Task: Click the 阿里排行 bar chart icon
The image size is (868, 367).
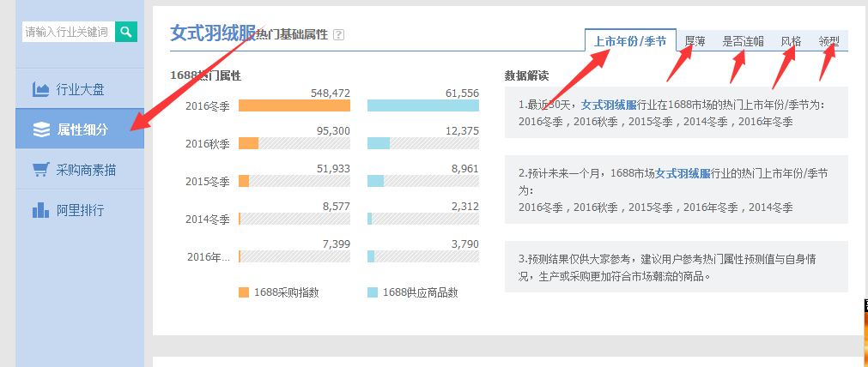Action: pos(40,210)
